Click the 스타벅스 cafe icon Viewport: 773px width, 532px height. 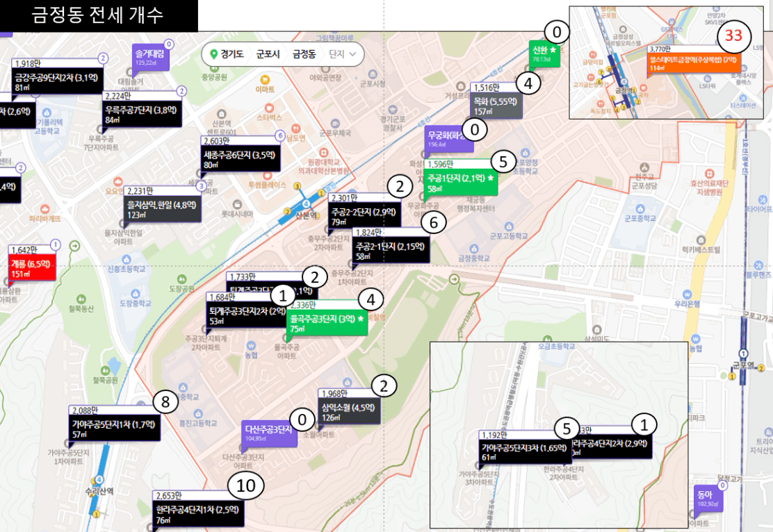(x=269, y=108)
